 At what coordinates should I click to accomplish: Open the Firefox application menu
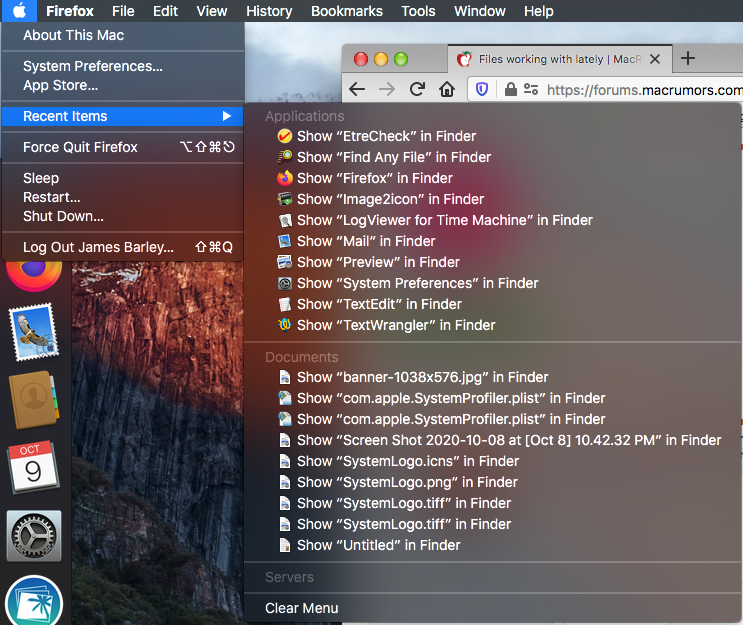(x=70, y=11)
